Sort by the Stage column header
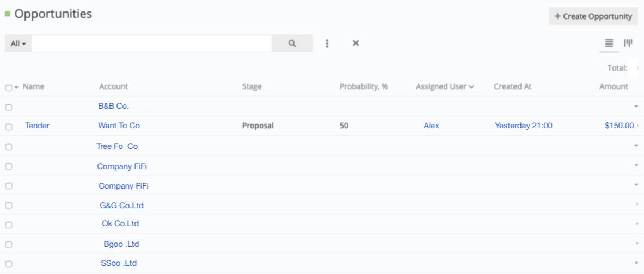644x274 pixels. coord(252,86)
